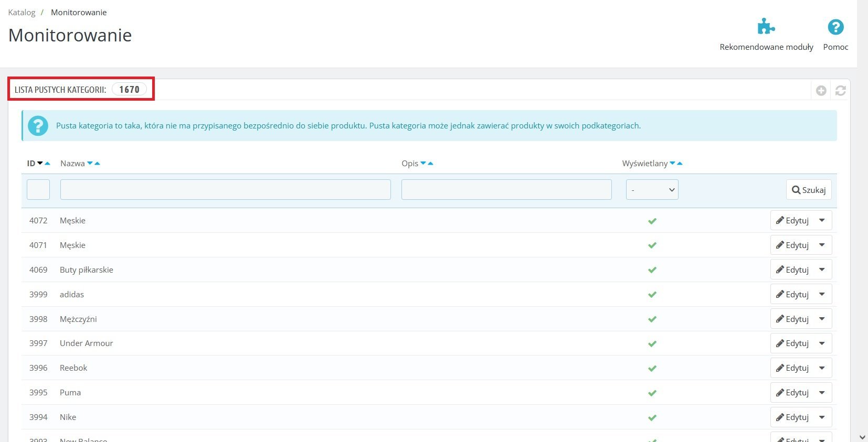Click the category name "Nike"
This screenshot has height=442, width=868.
(x=68, y=417)
